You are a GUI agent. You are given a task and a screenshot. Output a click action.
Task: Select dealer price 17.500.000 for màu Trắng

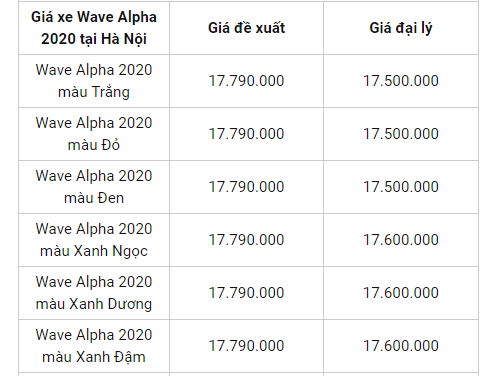(x=401, y=81)
